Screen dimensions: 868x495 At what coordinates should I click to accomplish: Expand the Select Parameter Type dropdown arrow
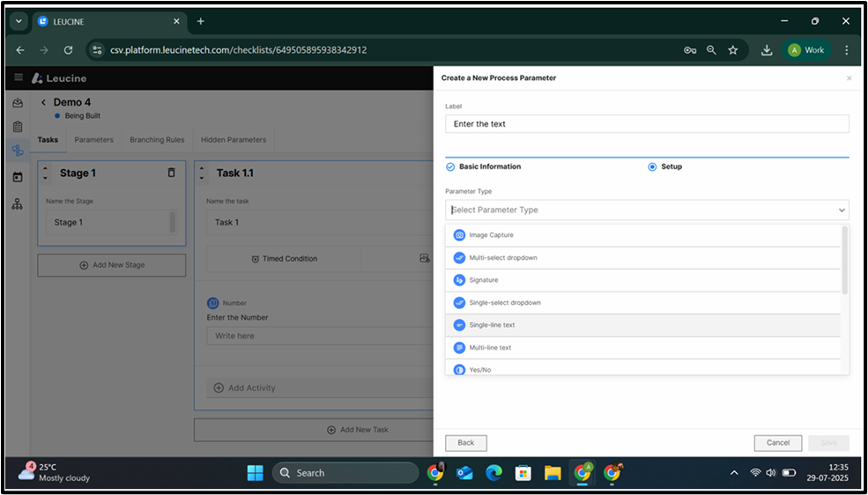tap(842, 211)
